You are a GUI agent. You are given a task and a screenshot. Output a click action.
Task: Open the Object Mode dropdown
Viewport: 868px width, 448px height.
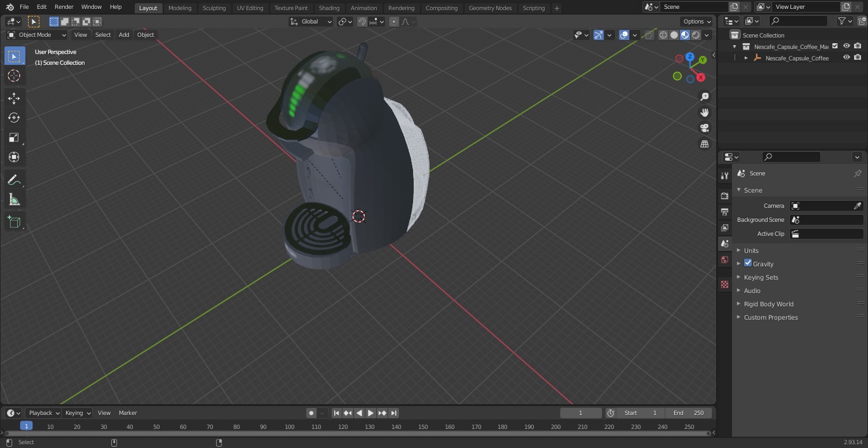[x=36, y=35]
